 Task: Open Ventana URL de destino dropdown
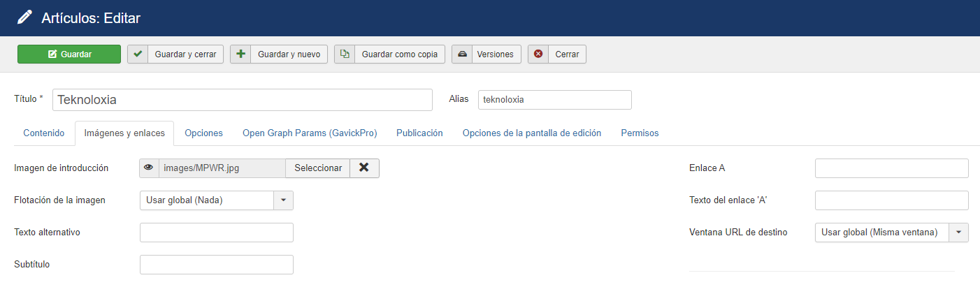pos(892,233)
